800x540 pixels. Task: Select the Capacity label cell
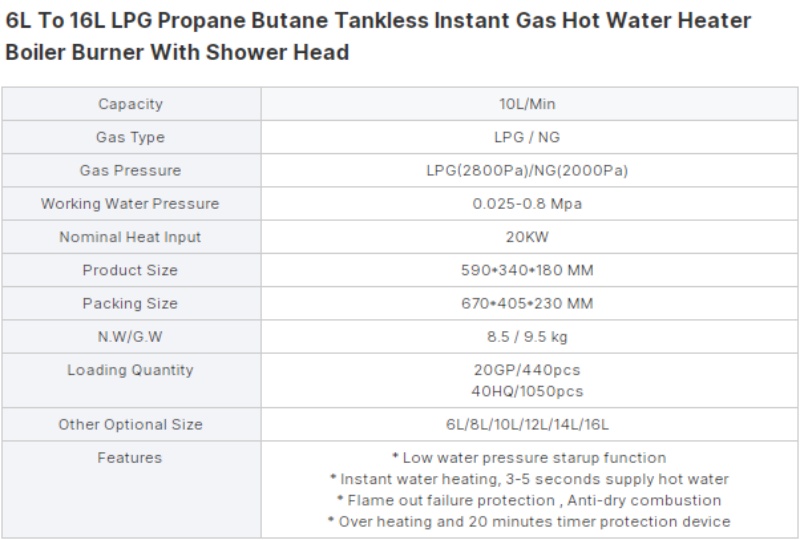click(131, 104)
